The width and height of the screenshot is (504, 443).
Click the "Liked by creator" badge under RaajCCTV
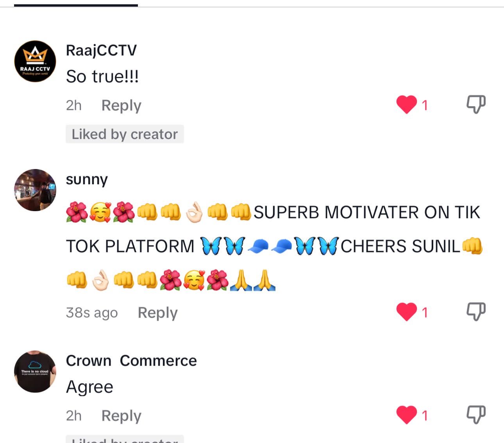point(125,134)
